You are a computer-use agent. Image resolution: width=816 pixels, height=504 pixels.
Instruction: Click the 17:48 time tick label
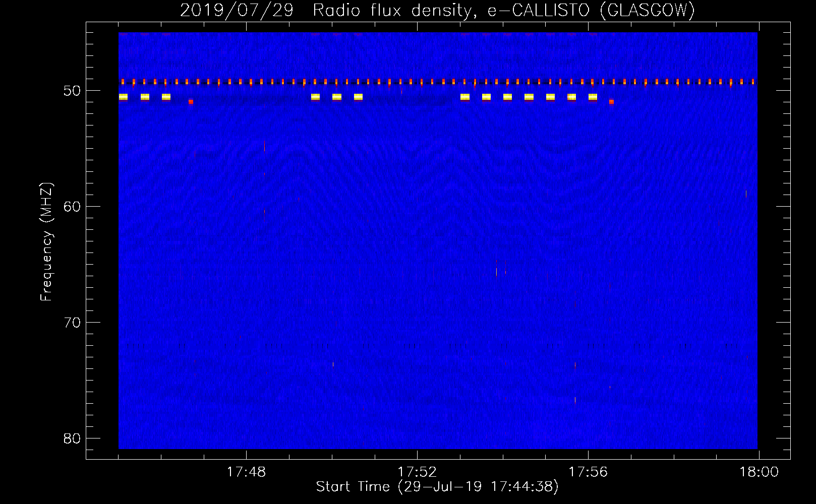pyautogui.click(x=246, y=472)
